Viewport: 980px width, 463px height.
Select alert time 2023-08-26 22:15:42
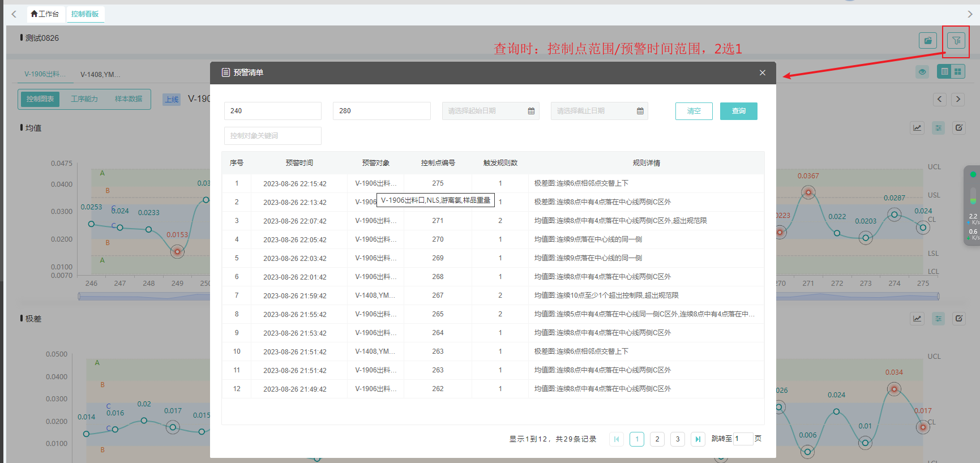tap(295, 184)
